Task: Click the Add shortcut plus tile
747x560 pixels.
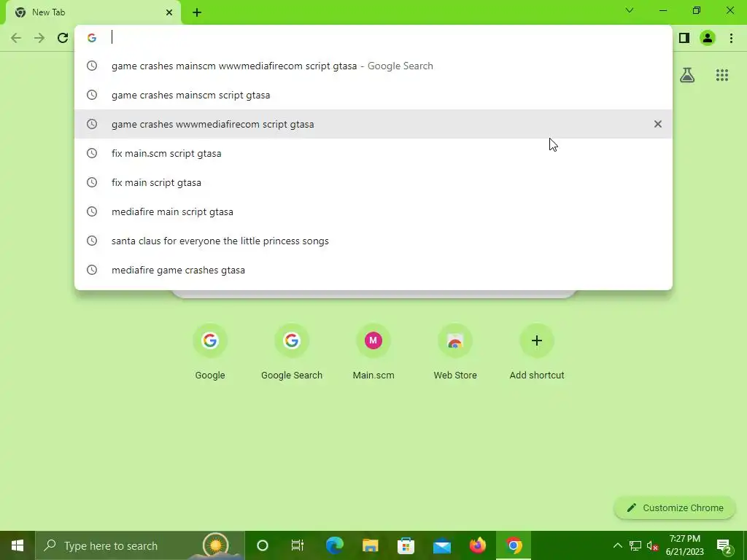Action: (x=537, y=352)
